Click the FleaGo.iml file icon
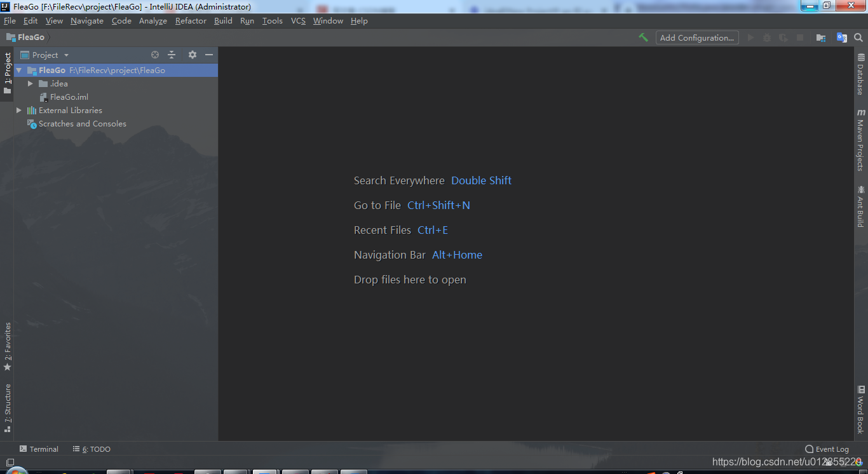Screen dimensions: 868x474 44,97
